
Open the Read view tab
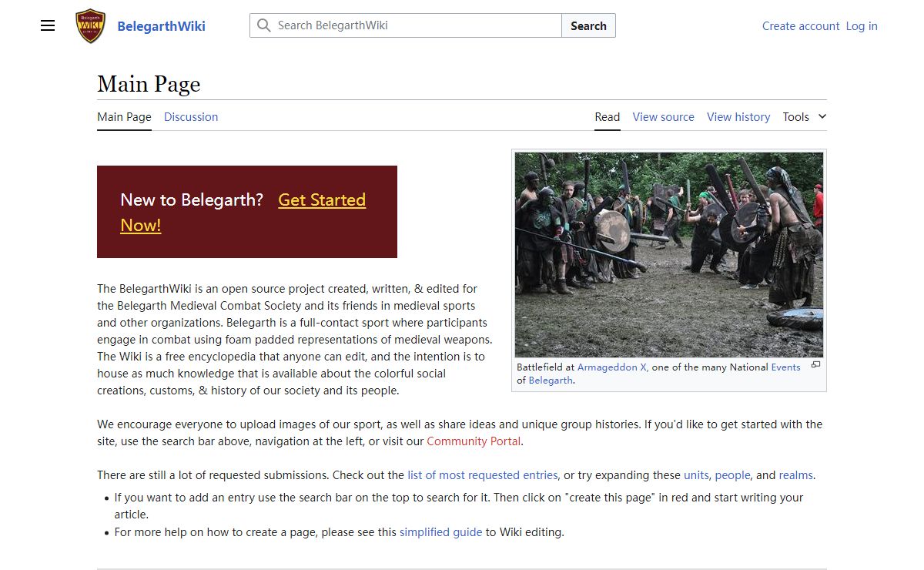(x=607, y=117)
